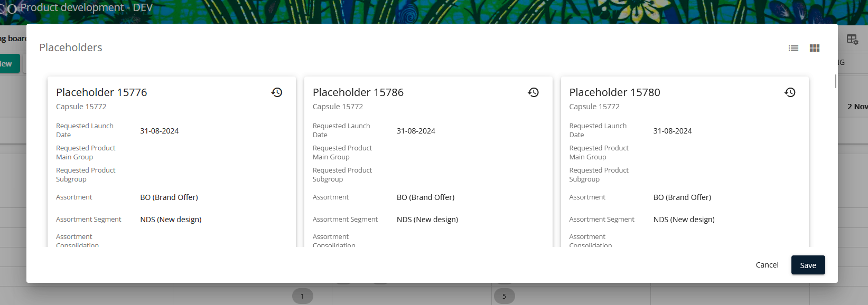Open history for Placeholder 15776
Image resolution: width=868 pixels, height=305 pixels.
tap(277, 92)
